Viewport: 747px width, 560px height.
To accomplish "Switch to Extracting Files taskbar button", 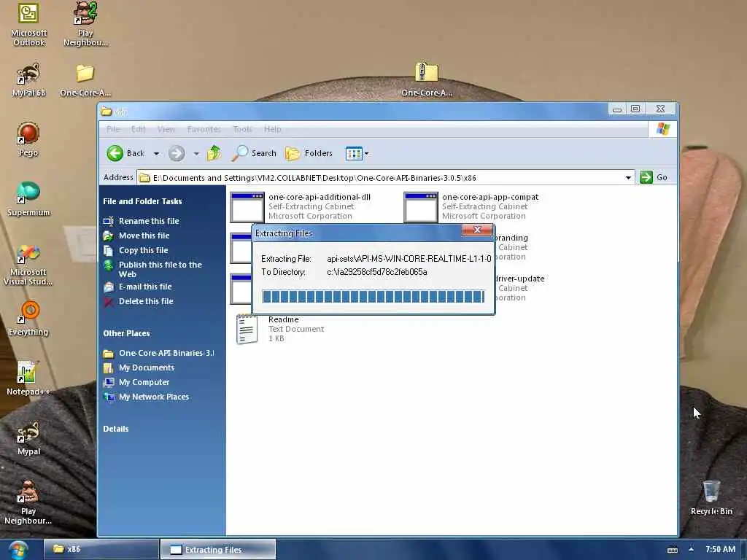I will [x=217, y=550].
